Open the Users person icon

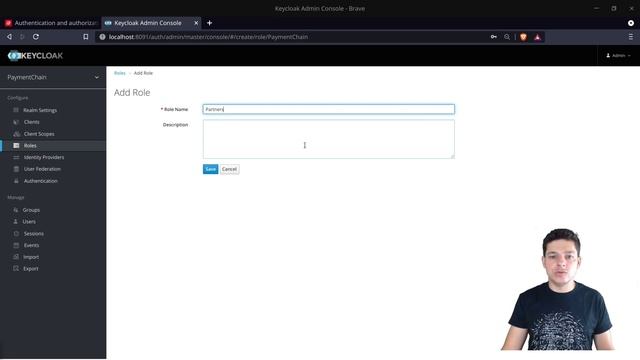(16, 222)
